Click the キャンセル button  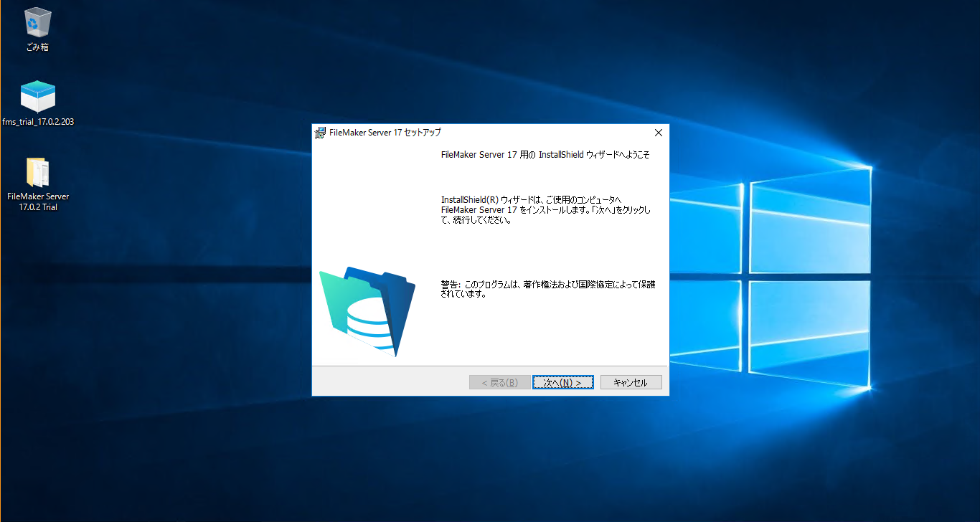pyautogui.click(x=631, y=382)
